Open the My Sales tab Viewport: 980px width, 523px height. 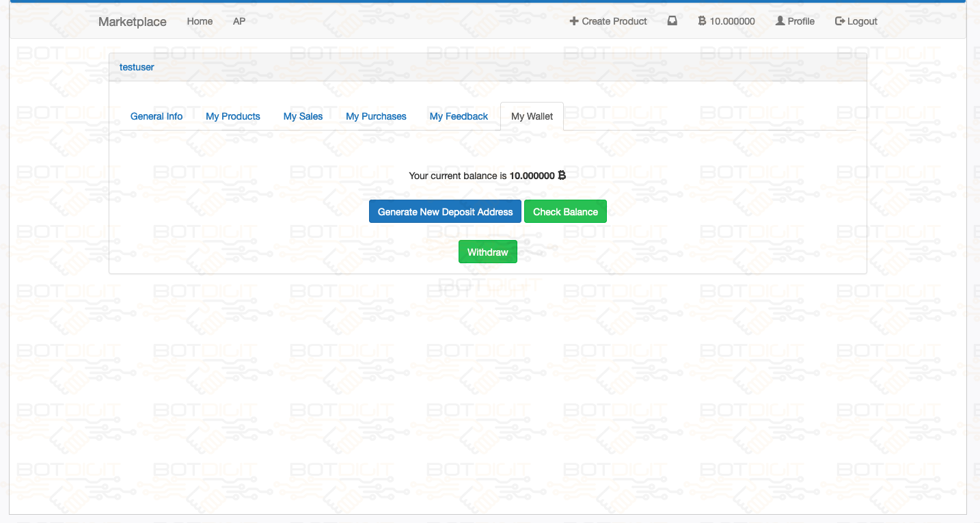coord(303,116)
